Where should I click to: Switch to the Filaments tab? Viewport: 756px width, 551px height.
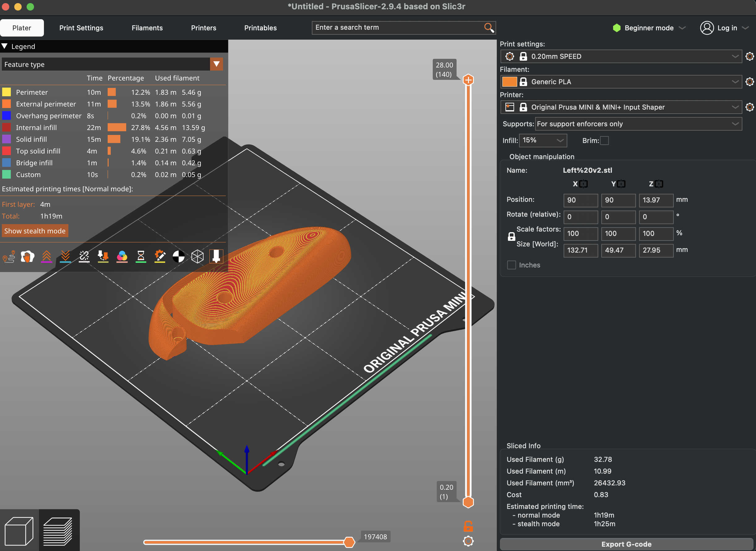pyautogui.click(x=147, y=28)
